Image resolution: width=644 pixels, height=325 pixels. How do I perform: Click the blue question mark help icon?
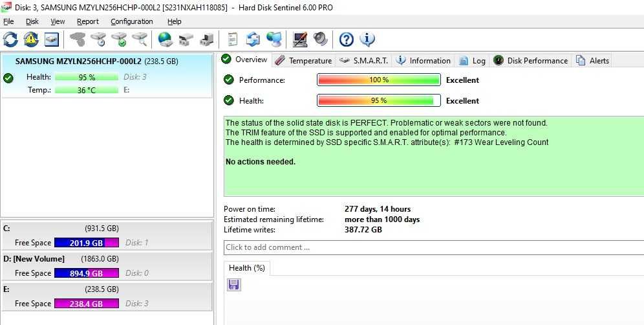pyautogui.click(x=346, y=39)
